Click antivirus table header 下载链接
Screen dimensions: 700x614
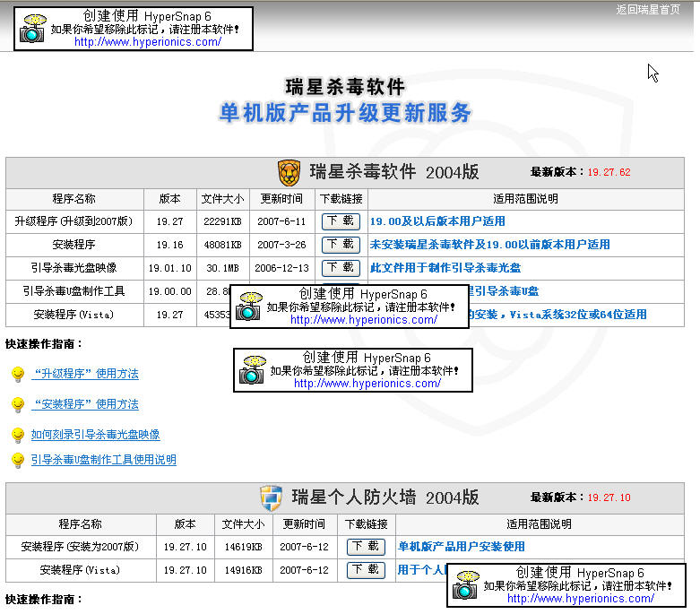pyautogui.click(x=341, y=199)
